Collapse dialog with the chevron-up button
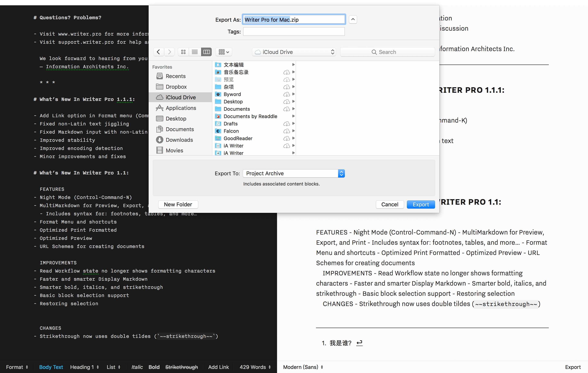588x373 pixels. tap(353, 19)
